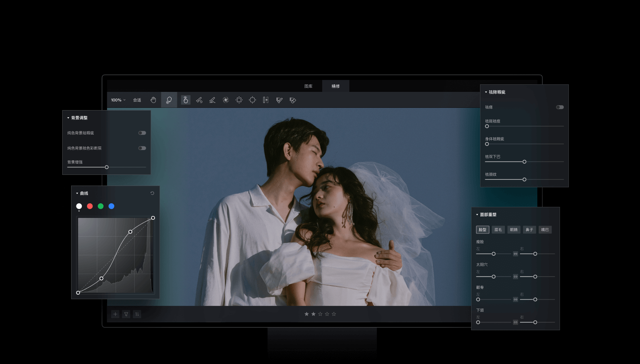Viewport: 640px width, 364px height.
Task: Click the filter funnel icon below the photo
Action: [x=126, y=314]
